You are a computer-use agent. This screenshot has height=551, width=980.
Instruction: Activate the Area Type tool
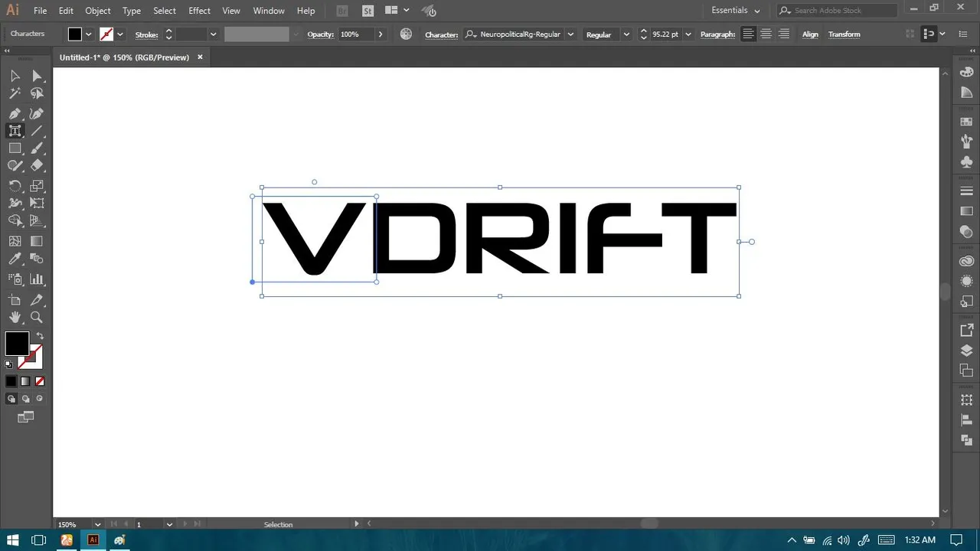[15, 131]
